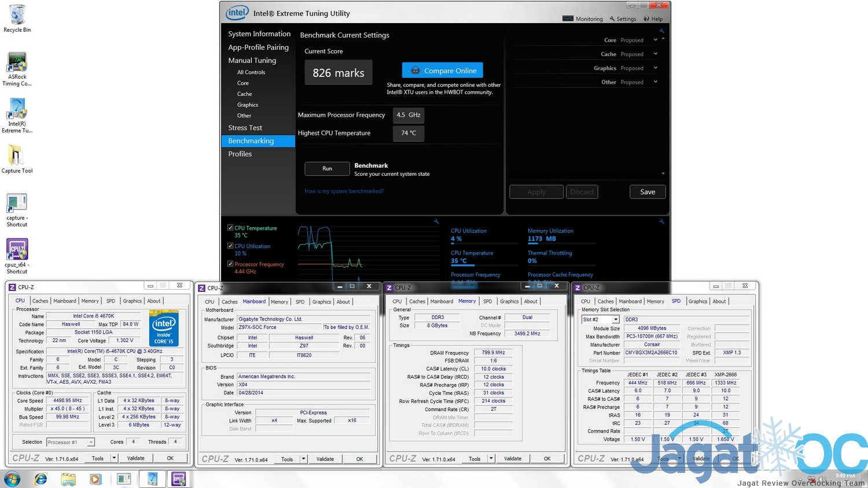Select Stress Test in the XTU sidebar
The width and height of the screenshot is (868, 488).
[245, 128]
